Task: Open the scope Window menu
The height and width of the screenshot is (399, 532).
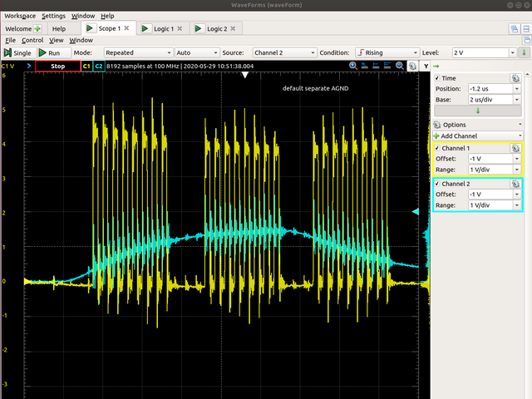Action: 81,40
